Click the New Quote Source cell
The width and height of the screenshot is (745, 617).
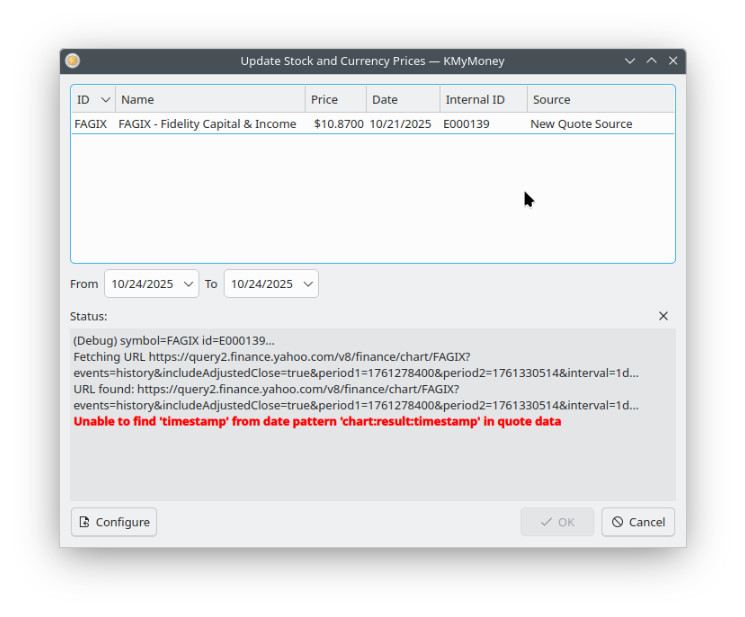[x=581, y=124]
